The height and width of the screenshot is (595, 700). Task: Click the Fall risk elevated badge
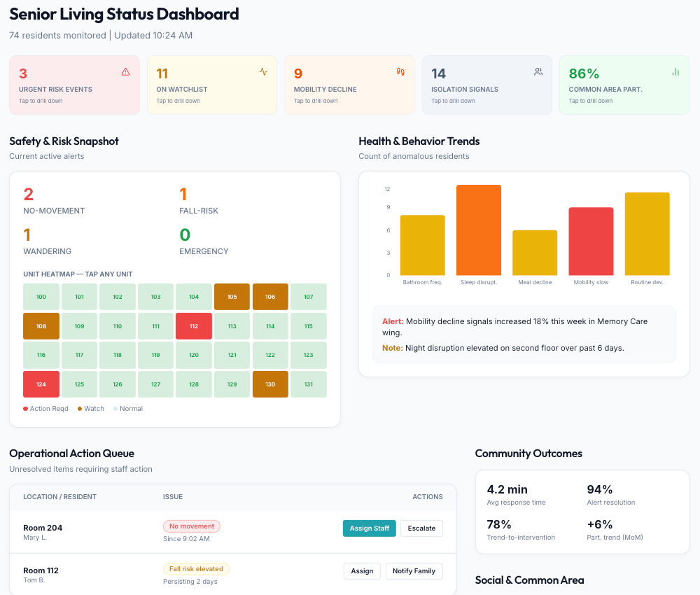pyautogui.click(x=196, y=568)
